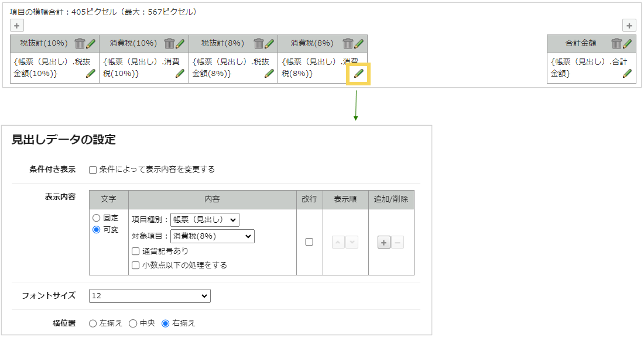Viewport: 644px width, 338px height.
Task: Open the 項目種別 dropdown
Action: point(204,220)
